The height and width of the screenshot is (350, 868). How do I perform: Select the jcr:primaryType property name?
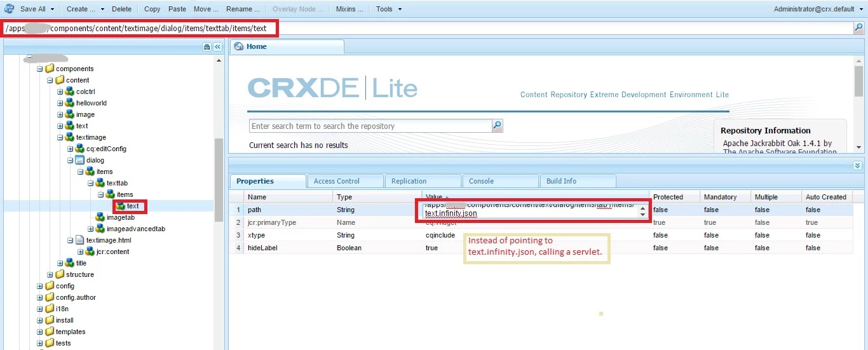[271, 222]
